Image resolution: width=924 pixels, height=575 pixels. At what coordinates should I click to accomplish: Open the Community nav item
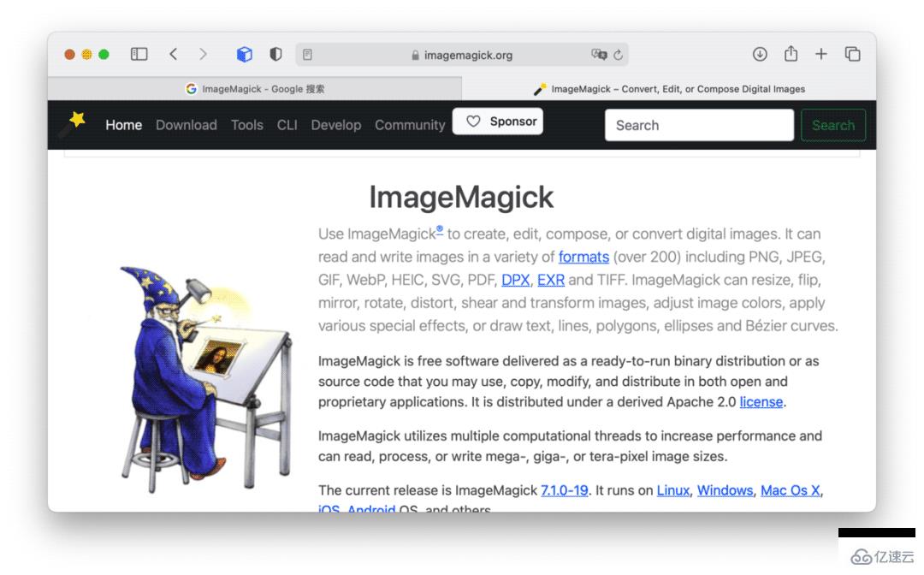[x=410, y=125]
